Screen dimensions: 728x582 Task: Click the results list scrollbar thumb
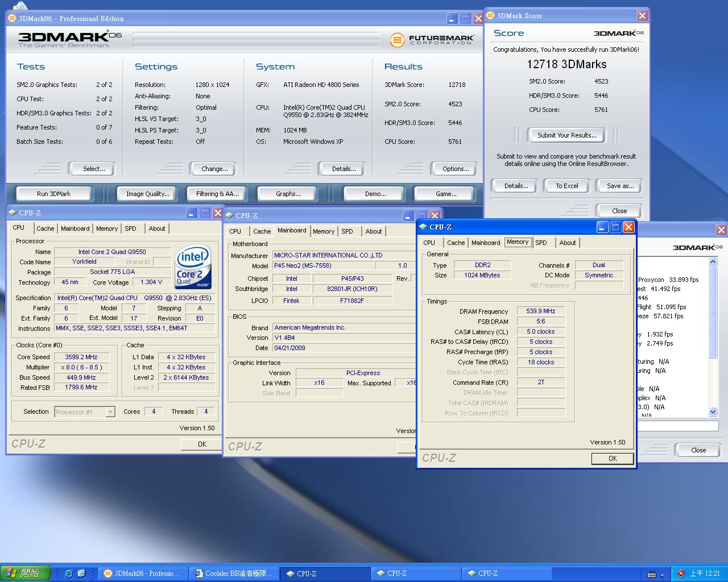point(713,313)
